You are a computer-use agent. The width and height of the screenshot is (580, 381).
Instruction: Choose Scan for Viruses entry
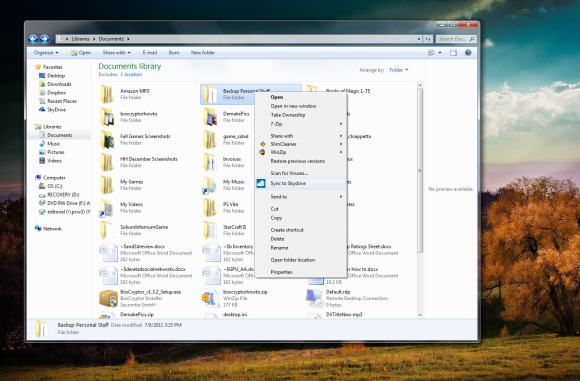point(301,173)
